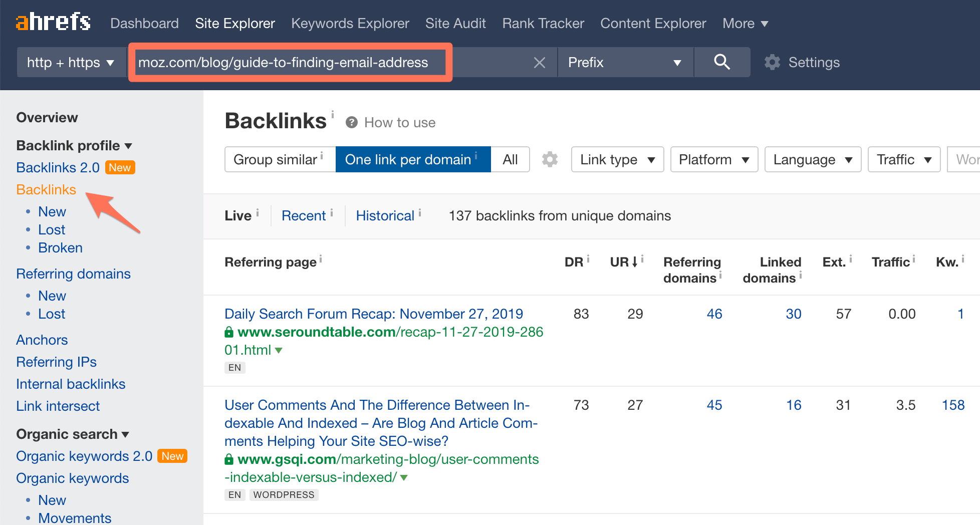Select One link per domain
The image size is (980, 525).
click(x=413, y=159)
